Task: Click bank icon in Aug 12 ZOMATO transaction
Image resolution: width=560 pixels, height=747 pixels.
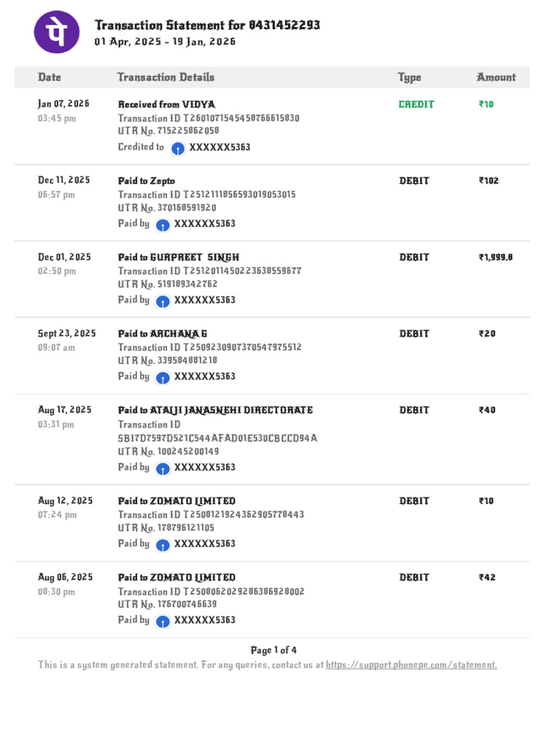Action: pos(163,545)
